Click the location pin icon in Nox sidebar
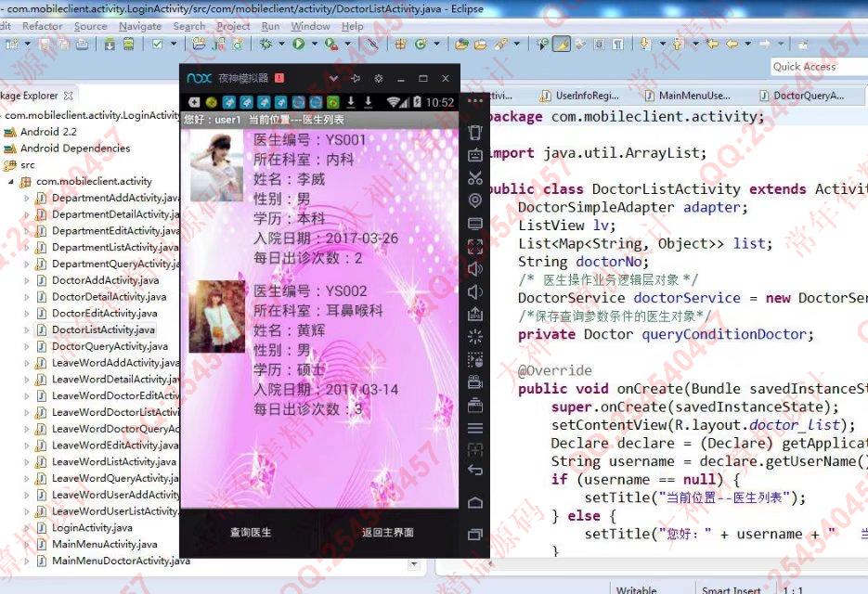The width and height of the screenshot is (868, 594). (475, 200)
